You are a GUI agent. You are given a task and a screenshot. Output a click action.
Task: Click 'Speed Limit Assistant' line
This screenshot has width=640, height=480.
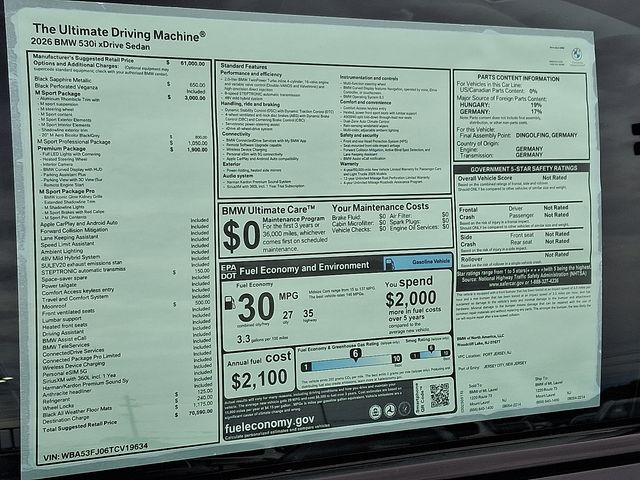67,244
